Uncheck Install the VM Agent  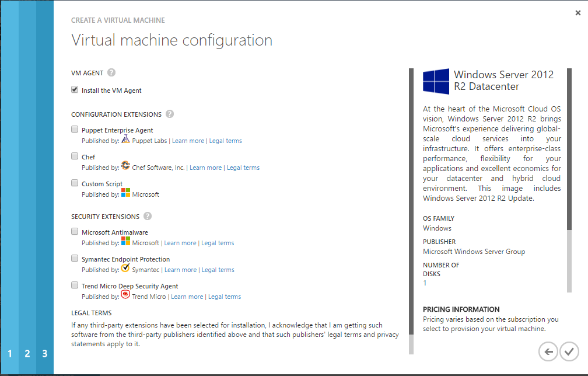[75, 90]
